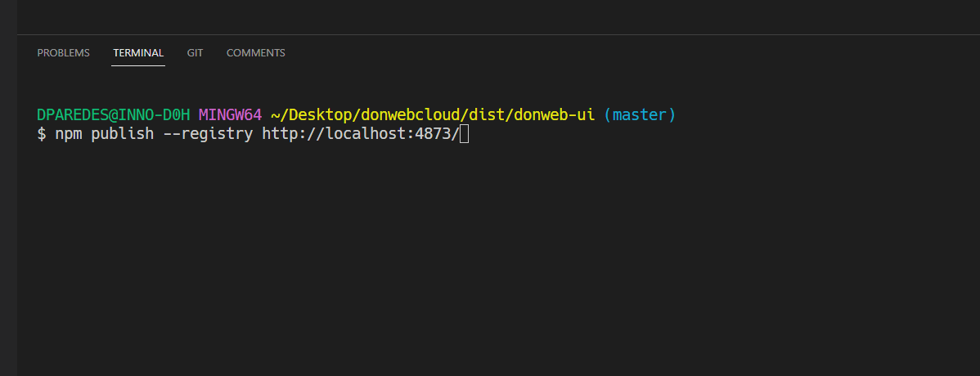
Task: Click the editor area above the panel
Action: click(491, 16)
